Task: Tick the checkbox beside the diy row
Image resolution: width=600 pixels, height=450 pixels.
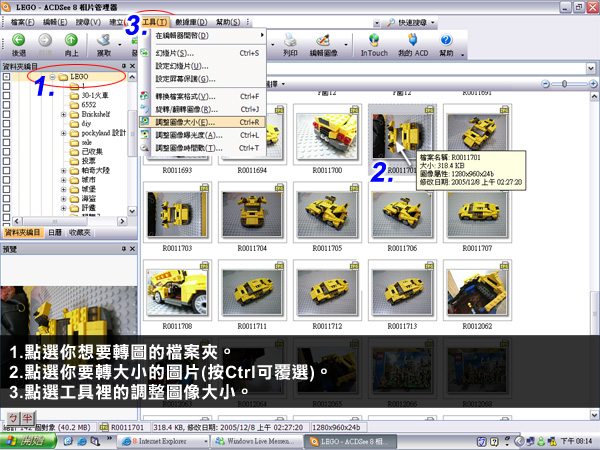Action: (6, 123)
